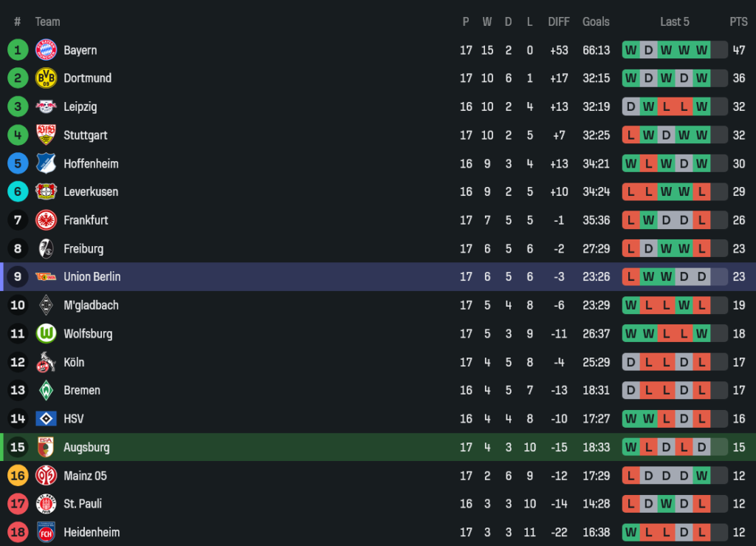Click Mainz 05's green W form badge
756x546 pixels.
tap(701, 476)
